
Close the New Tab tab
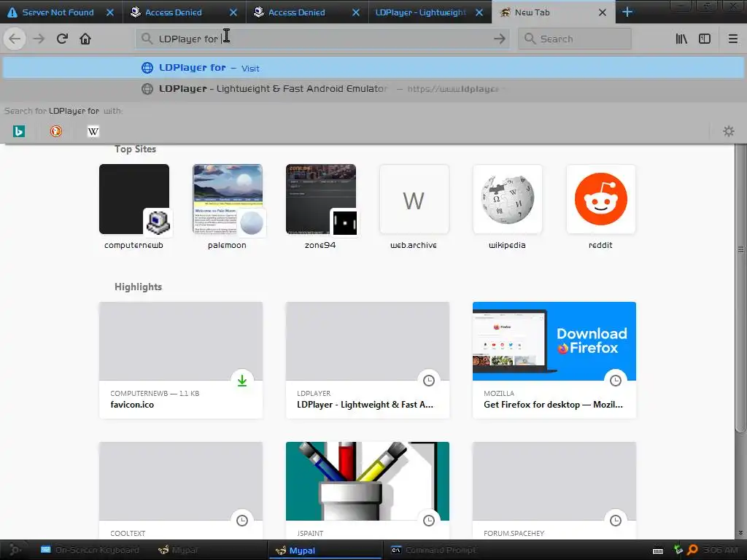coord(603,12)
